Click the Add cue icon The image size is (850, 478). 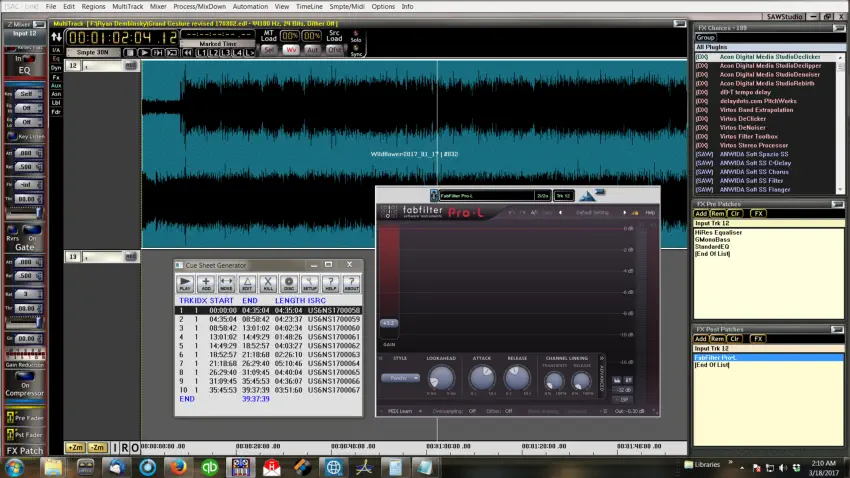click(206, 284)
